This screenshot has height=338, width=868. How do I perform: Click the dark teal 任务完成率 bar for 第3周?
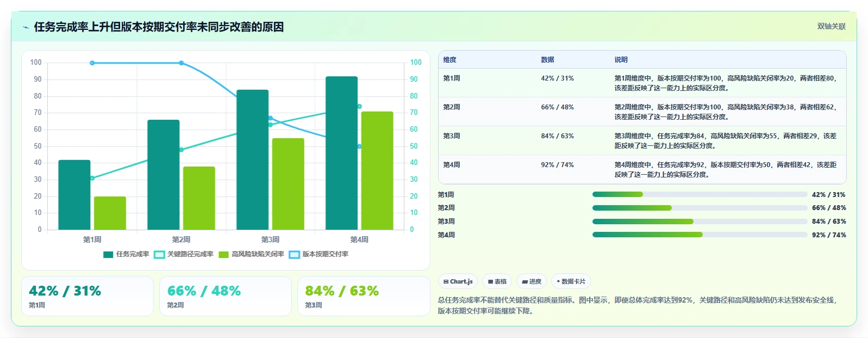click(253, 159)
